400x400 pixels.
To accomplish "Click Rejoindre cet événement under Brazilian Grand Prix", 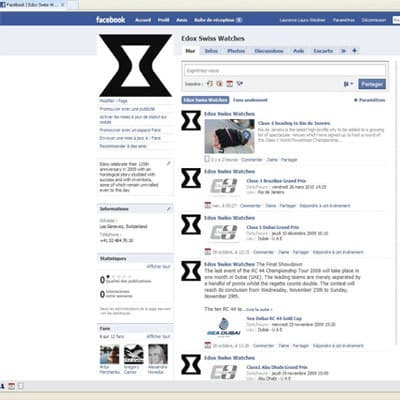I will click(325, 206).
